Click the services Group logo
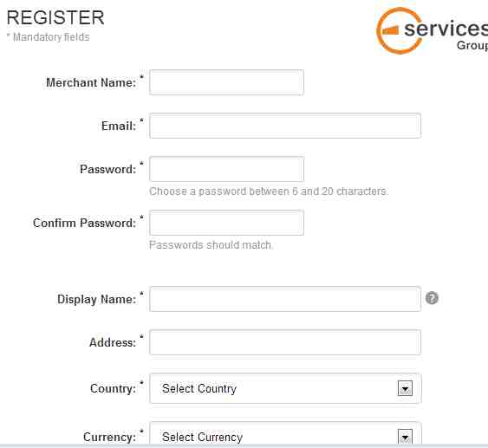 click(432, 30)
